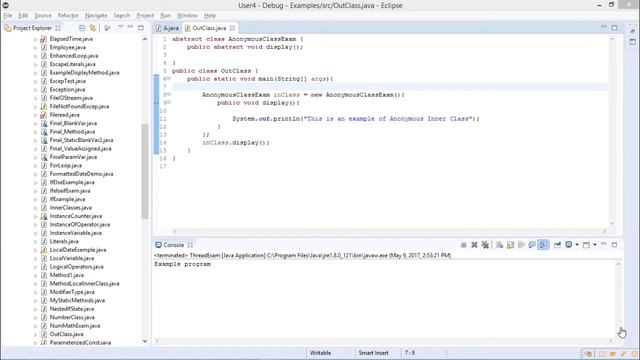The width and height of the screenshot is (640, 360).
Task: Select MethodLocalInnerClass.java file
Action: pyautogui.click(x=84, y=284)
